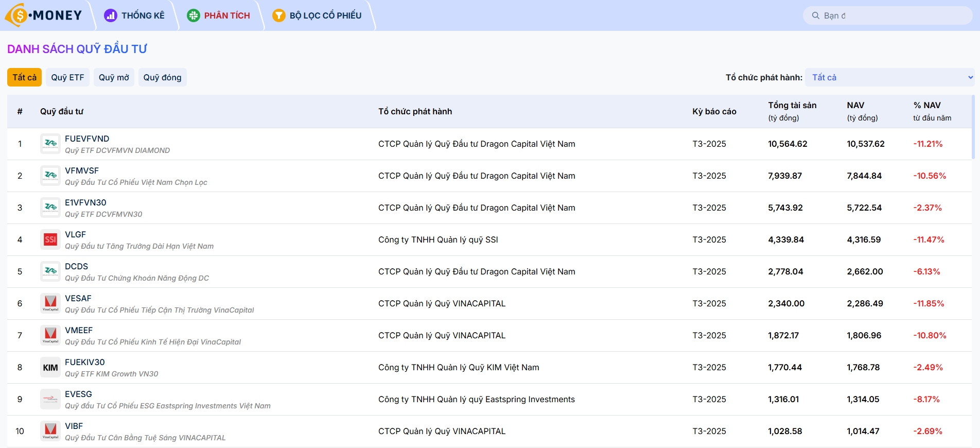980x448 pixels.
Task: Click the SSI logo for VLGF
Action: coord(50,239)
